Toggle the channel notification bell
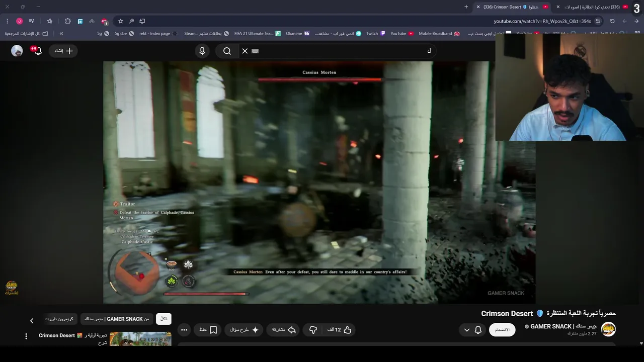This screenshot has width=644, height=362. pyautogui.click(x=478, y=330)
